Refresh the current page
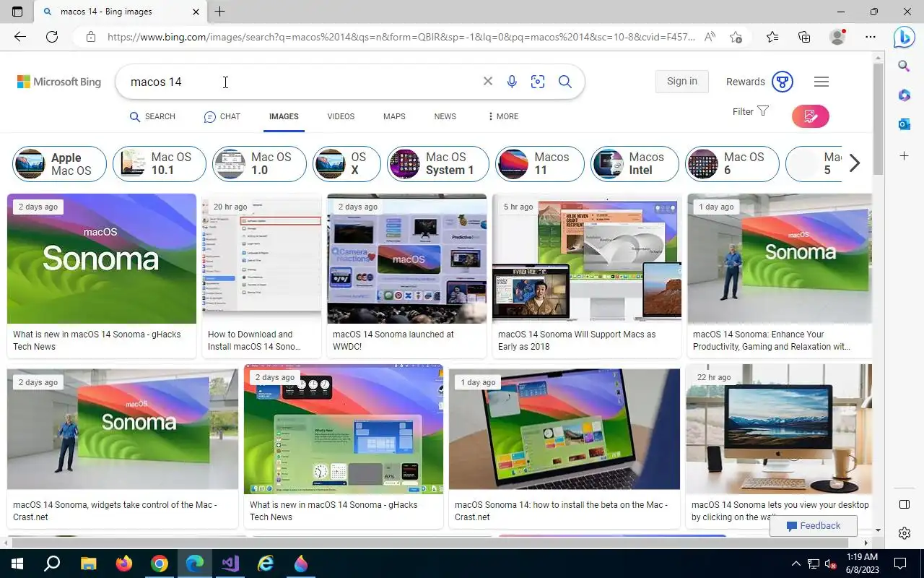Screen dimensions: 924x578 [52, 37]
